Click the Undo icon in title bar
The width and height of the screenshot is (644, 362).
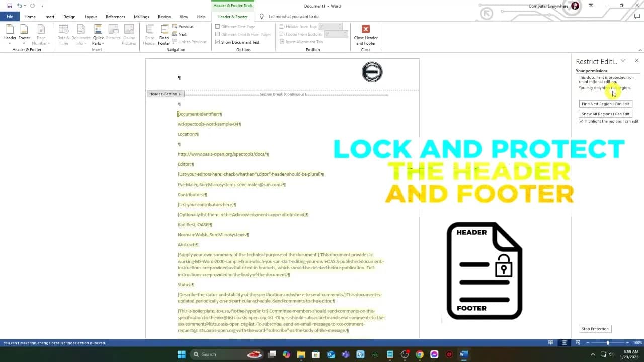click(x=19, y=6)
